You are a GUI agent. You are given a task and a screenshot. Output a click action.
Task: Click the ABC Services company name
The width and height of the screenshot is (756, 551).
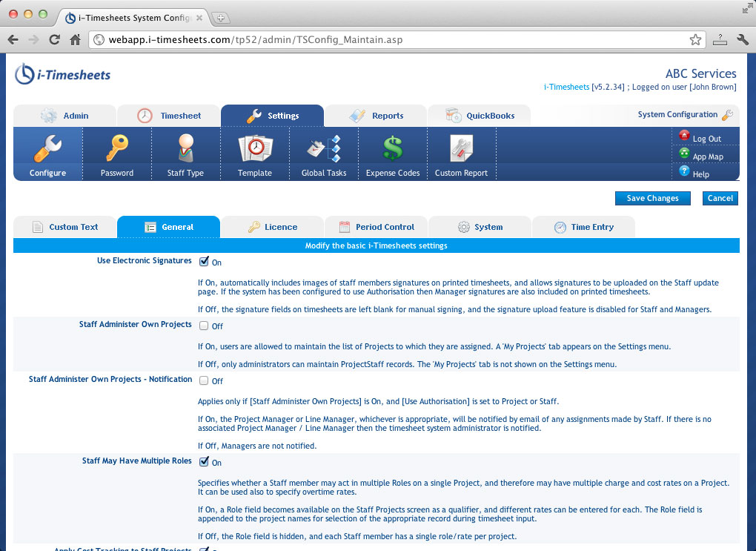pos(701,73)
